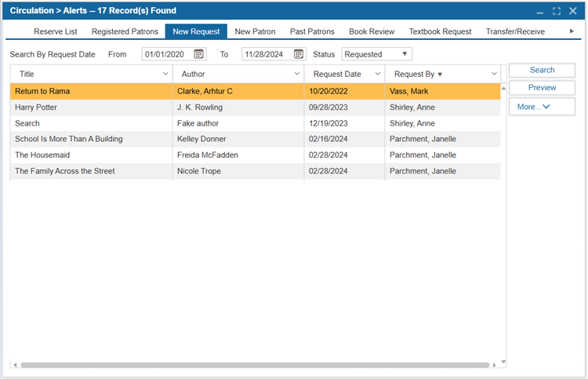The width and height of the screenshot is (588, 379).
Task: Click the horizontal scrollbar left arrow
Action: [15, 365]
